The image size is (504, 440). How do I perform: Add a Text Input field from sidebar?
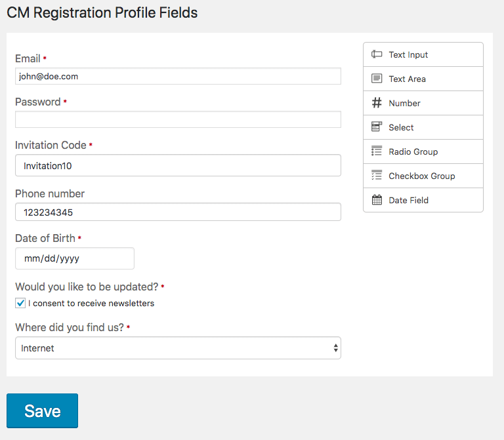click(x=423, y=54)
